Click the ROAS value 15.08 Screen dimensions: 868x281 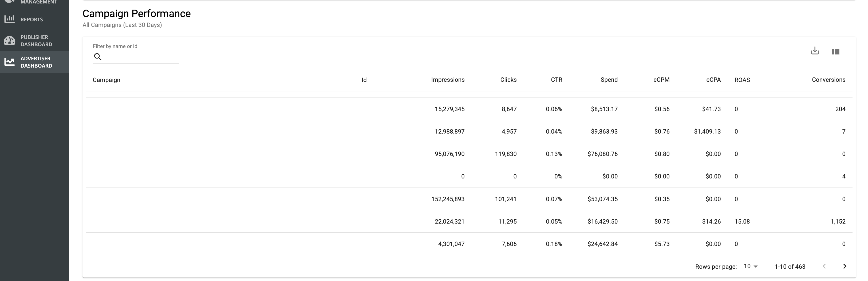coord(742,222)
